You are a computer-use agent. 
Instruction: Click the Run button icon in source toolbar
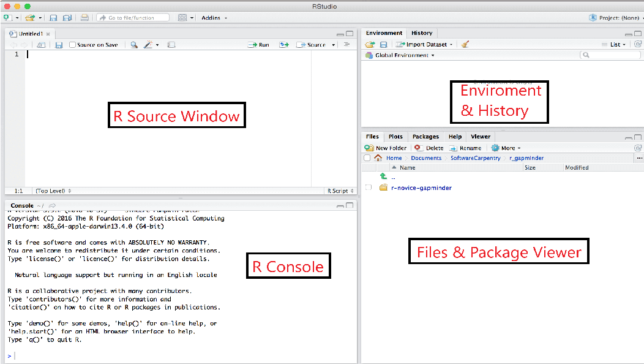251,44
